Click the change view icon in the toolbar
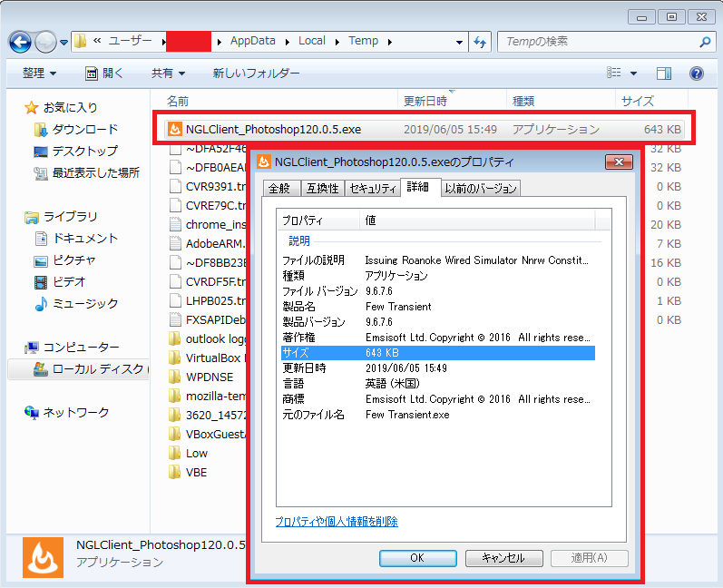723x588 pixels. (x=614, y=73)
